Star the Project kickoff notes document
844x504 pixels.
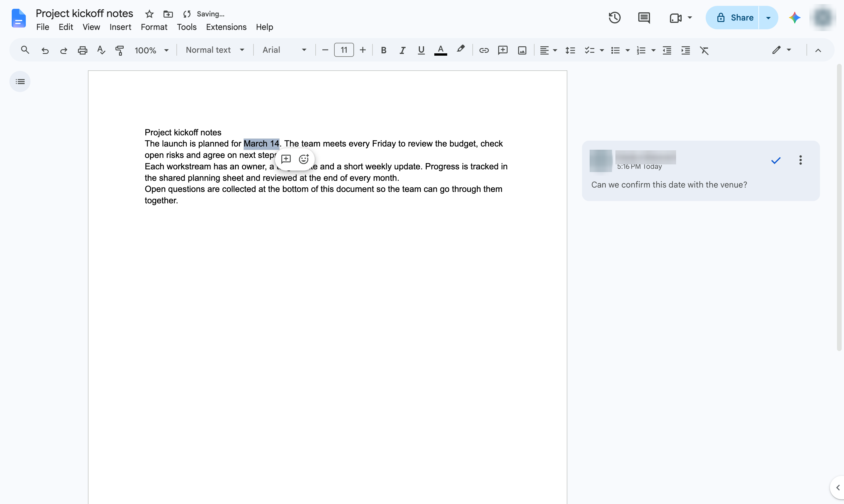pos(149,14)
